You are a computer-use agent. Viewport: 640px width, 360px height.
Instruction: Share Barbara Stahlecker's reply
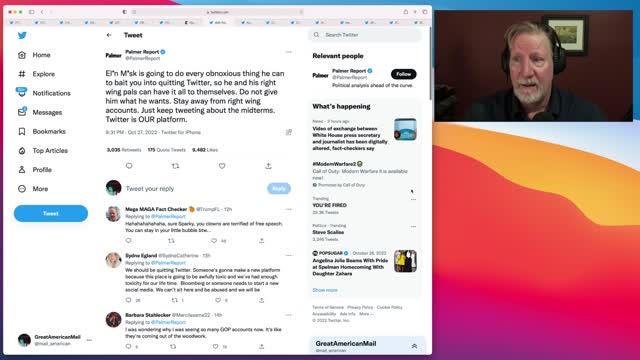(x=261, y=347)
